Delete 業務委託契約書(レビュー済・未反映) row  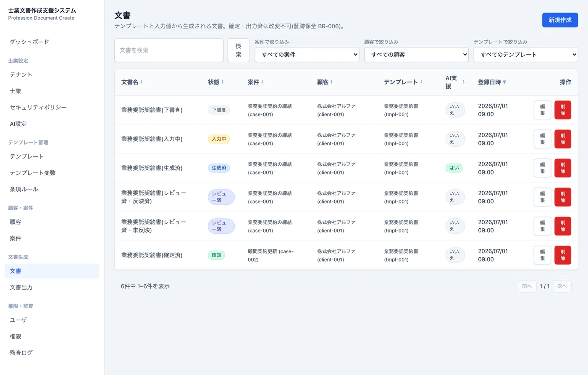563,226
